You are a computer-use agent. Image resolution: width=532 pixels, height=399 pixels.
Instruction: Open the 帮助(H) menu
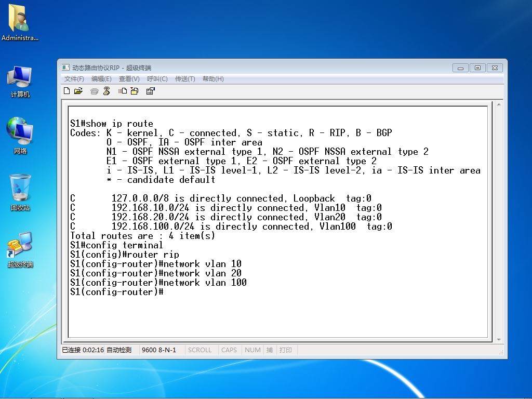[x=213, y=79]
